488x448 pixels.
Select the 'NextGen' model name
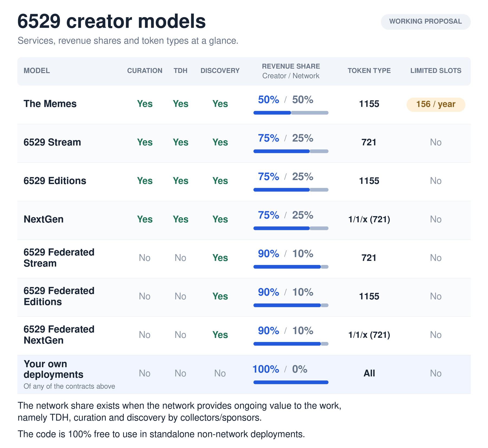point(44,219)
